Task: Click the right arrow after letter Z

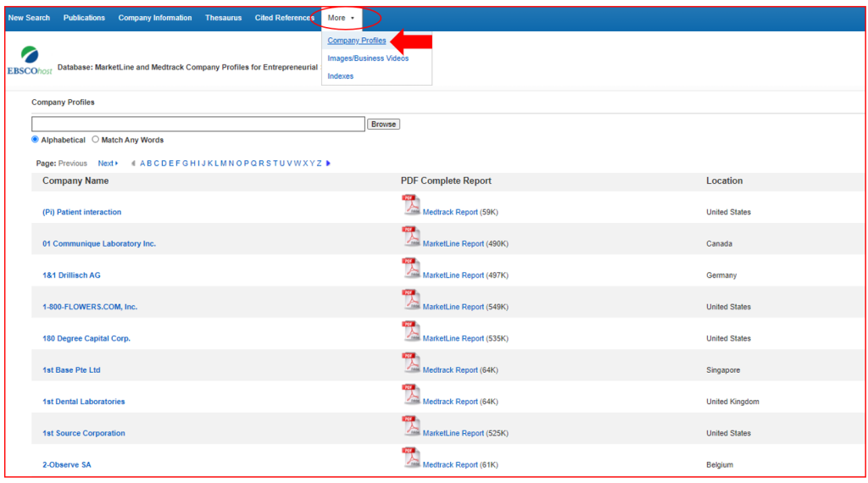Action: (x=328, y=164)
